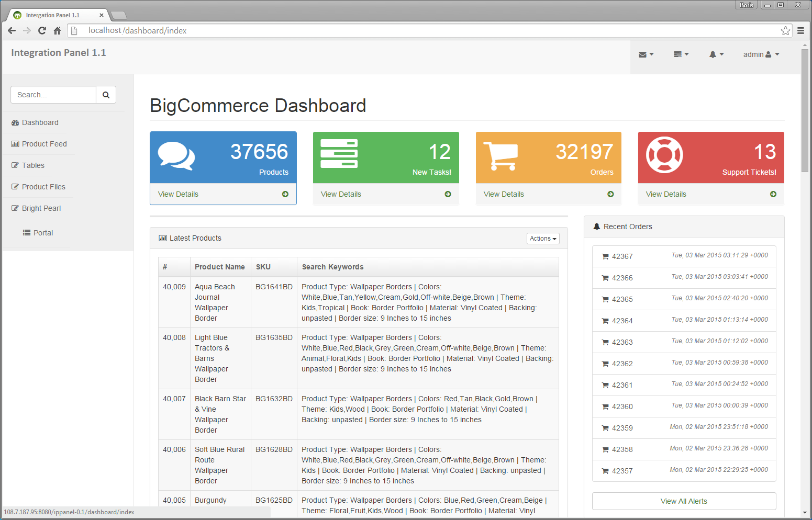Click arrow icon in New Tasks panel
Viewport: 812px width, 520px height.
pyautogui.click(x=448, y=194)
